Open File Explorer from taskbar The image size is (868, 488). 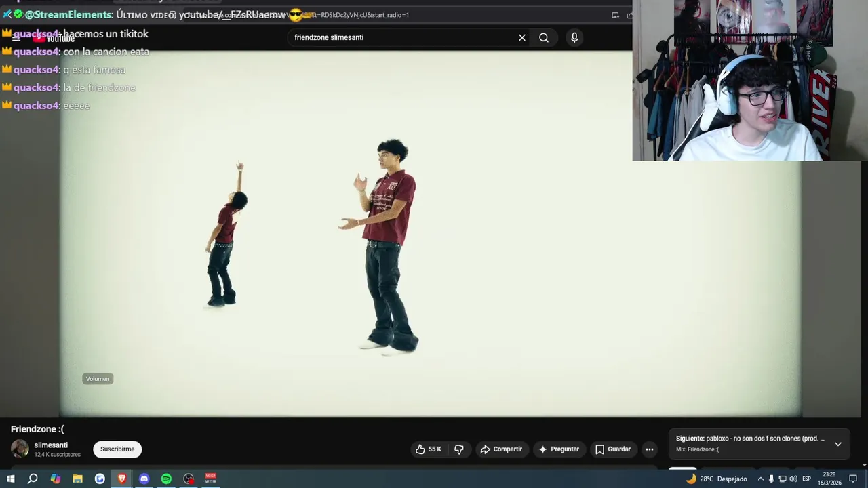(77, 479)
